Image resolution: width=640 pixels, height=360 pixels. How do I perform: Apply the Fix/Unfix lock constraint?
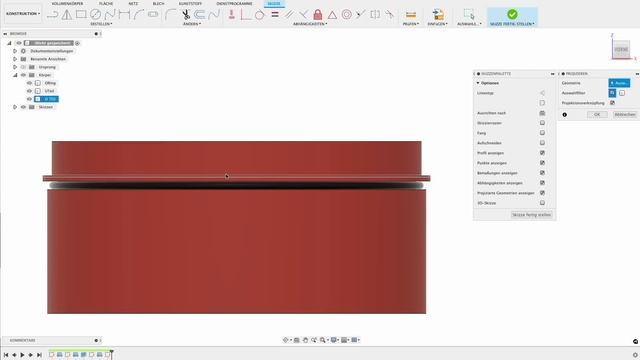(x=318, y=15)
